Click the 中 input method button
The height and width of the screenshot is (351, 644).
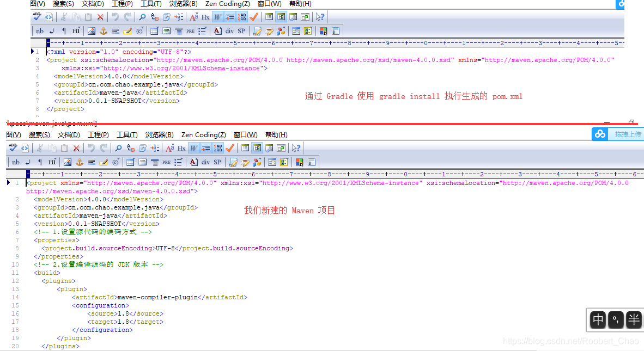pos(598,319)
